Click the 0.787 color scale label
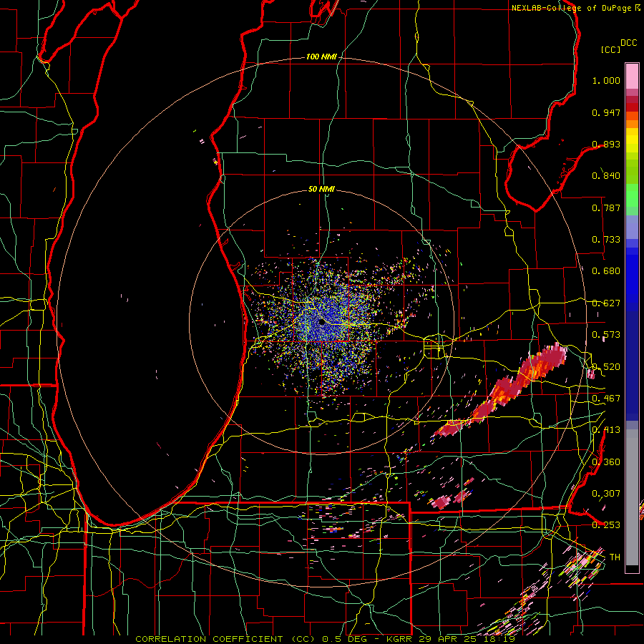Viewport: 644px width, 644px height. [606, 208]
